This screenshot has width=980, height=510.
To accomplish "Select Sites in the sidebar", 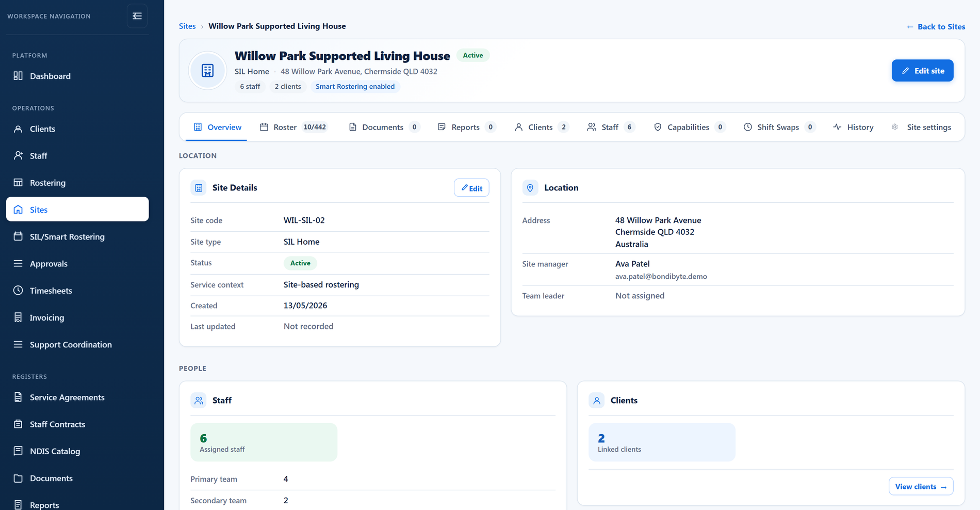I will pyautogui.click(x=77, y=210).
